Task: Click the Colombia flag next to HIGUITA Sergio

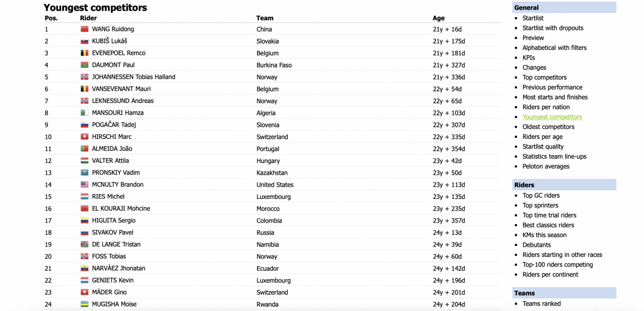Action: click(x=84, y=220)
